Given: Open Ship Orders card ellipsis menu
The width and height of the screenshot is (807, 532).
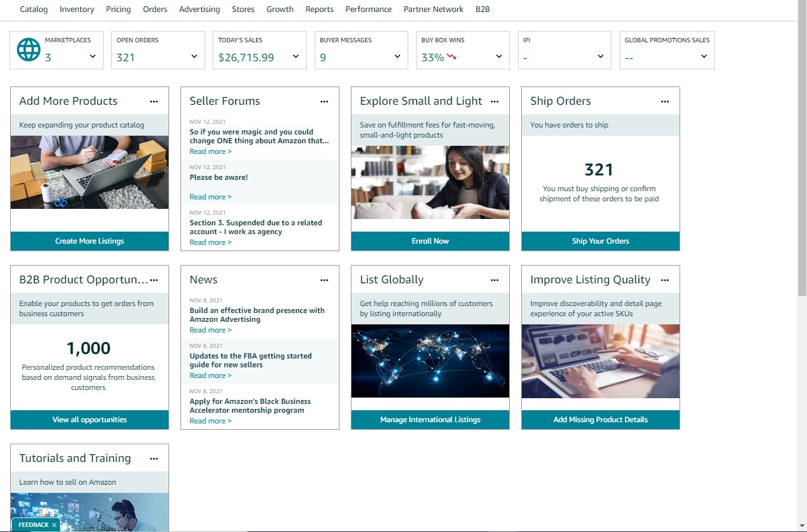Looking at the screenshot, I should (665, 102).
